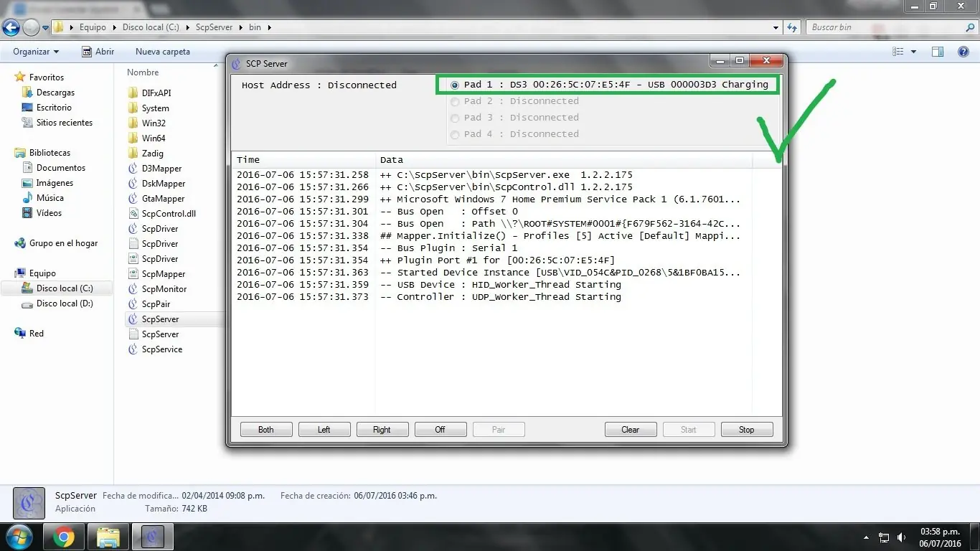Select the ScpService application icon

133,349
